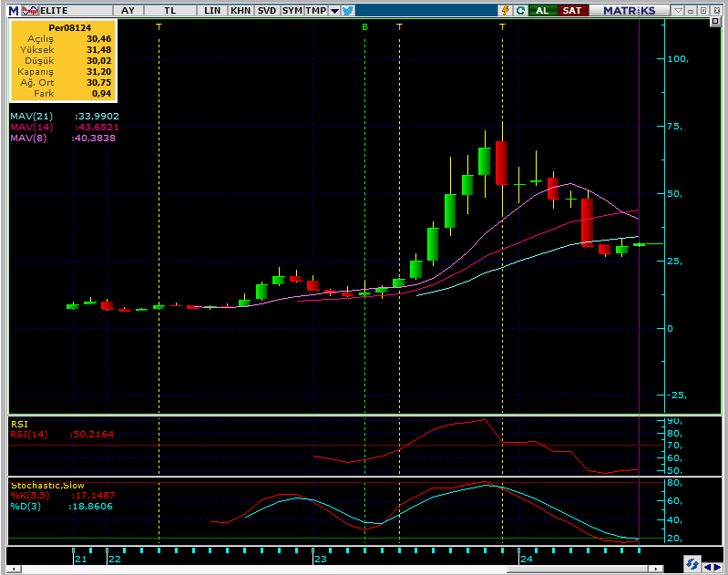
Task: Toggle the LIN scale mode
Action: [212, 10]
